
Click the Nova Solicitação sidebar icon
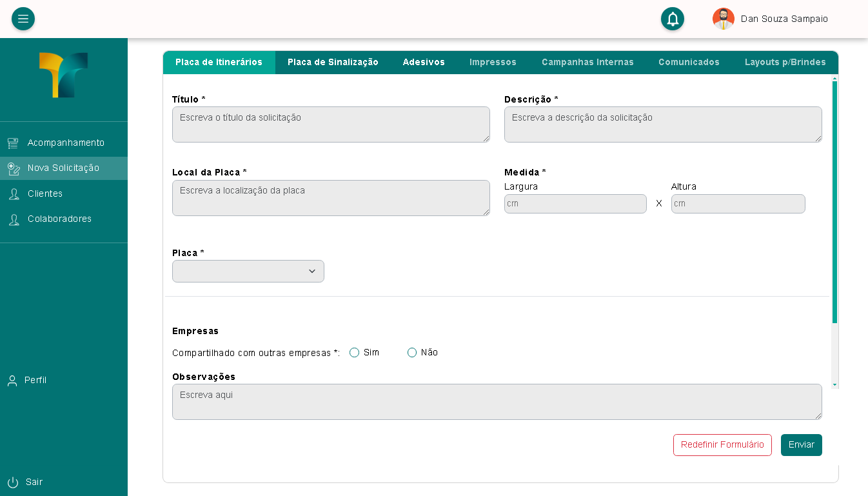13,168
